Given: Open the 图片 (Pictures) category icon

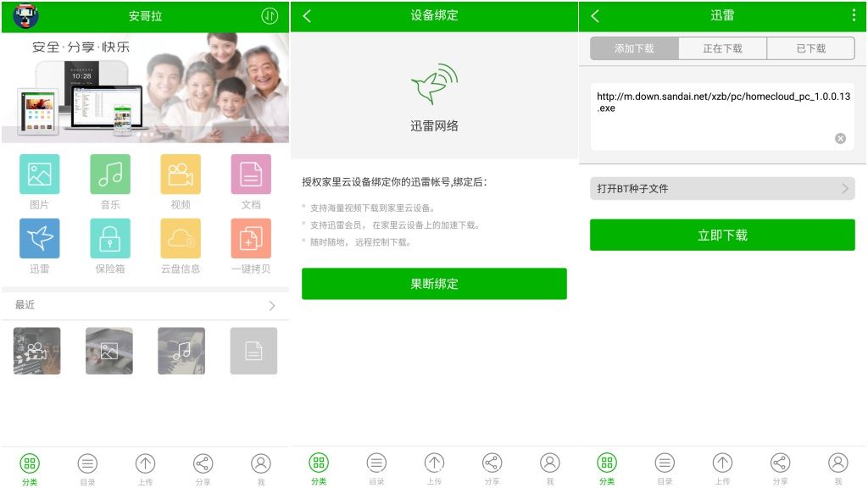Looking at the screenshot, I should click(39, 174).
